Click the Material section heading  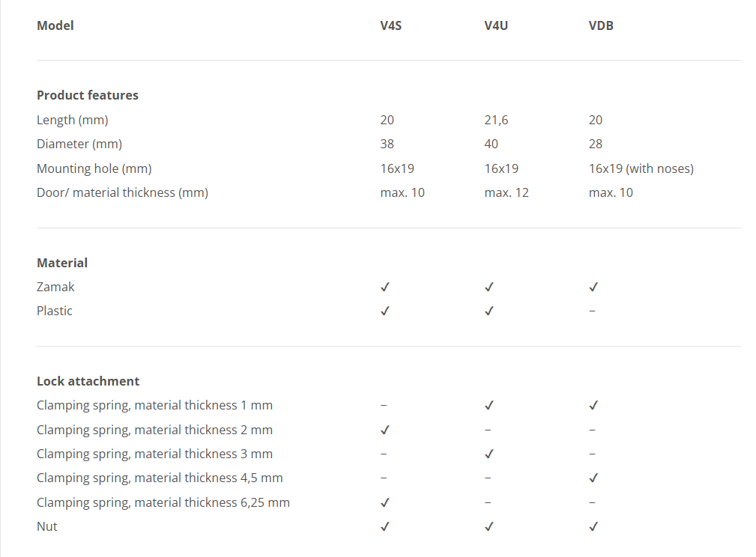click(62, 263)
